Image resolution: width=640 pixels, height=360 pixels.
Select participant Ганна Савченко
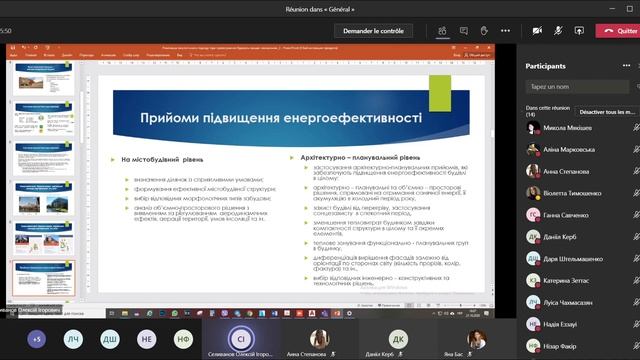[582, 215]
